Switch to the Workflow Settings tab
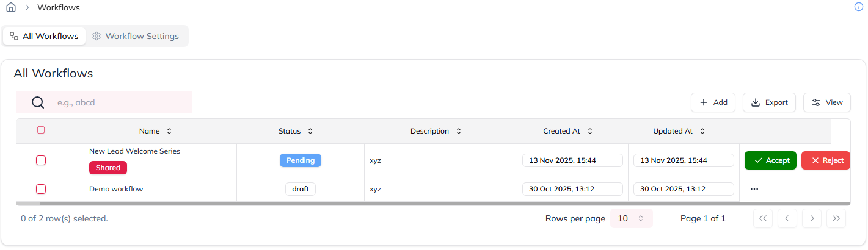Image resolution: width=868 pixels, height=250 pixels. pyautogui.click(x=136, y=36)
